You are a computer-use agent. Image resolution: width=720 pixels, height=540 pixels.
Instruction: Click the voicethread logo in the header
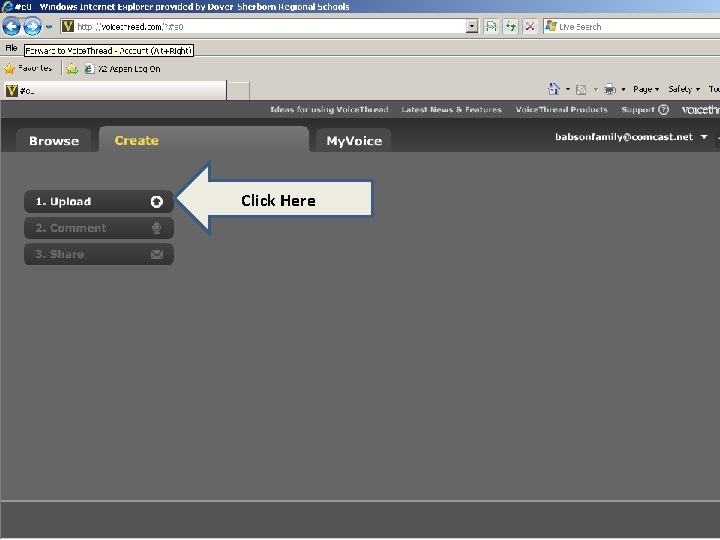(701, 110)
